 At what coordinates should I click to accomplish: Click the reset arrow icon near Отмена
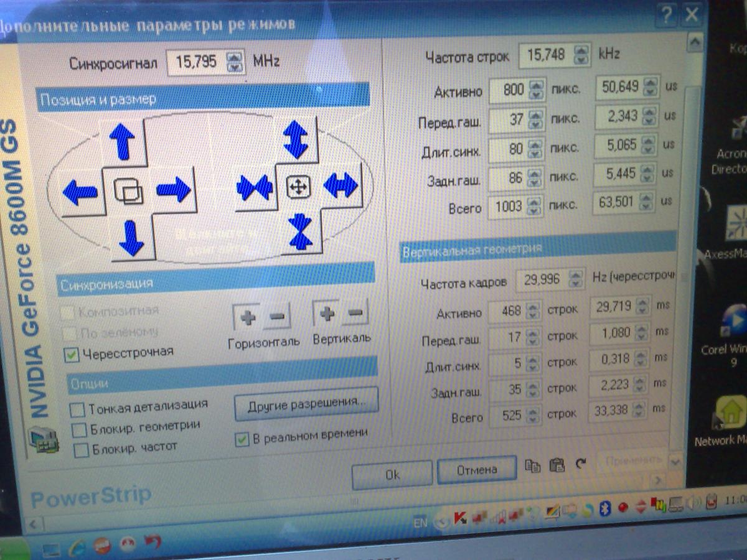(x=581, y=464)
